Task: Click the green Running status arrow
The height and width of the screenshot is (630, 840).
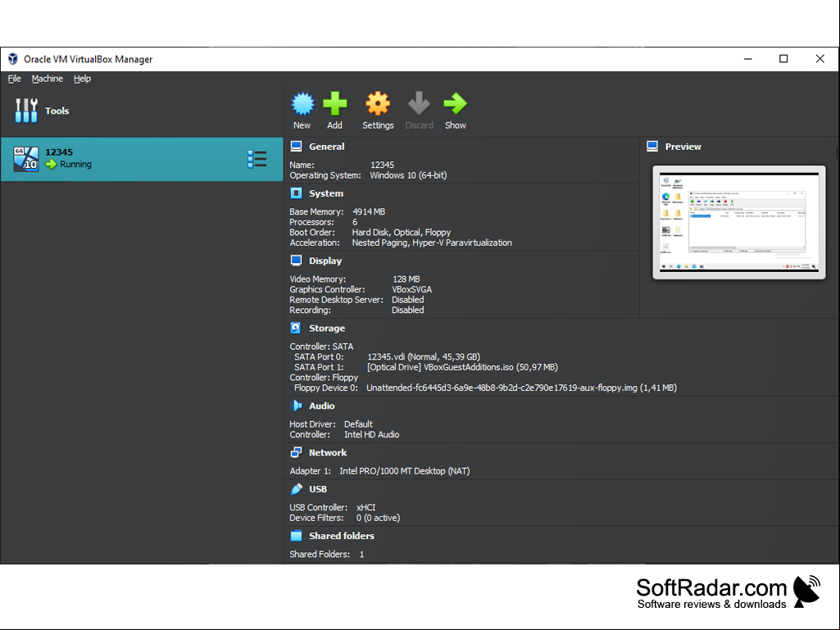Action: coord(52,164)
